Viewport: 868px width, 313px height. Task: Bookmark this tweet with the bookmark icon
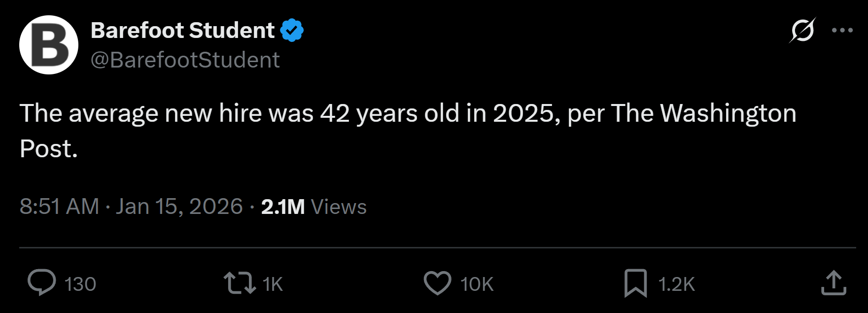635,283
